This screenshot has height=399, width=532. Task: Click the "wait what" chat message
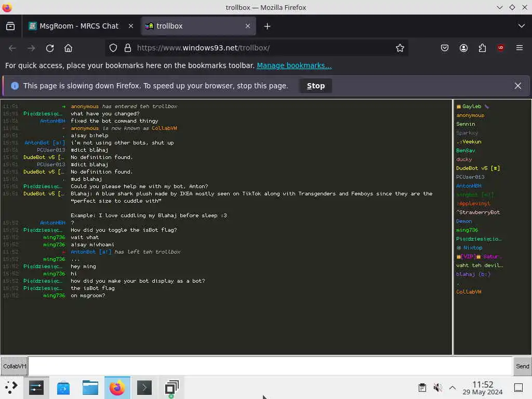click(x=85, y=237)
